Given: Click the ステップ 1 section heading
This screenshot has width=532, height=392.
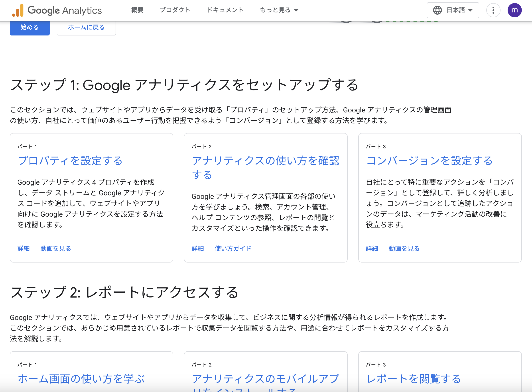Looking at the screenshot, I should click(x=184, y=85).
